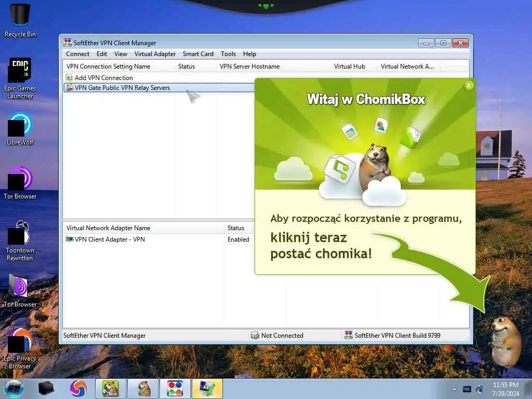Sort by the connection Status column header
Screen dimensions: 532x399
pyautogui.click(x=195, y=66)
